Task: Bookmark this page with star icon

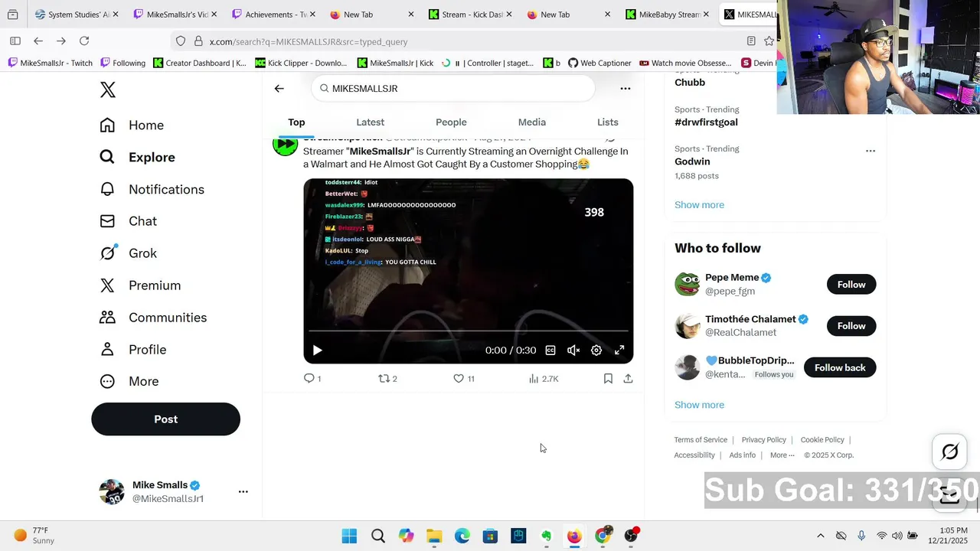Action: 769,41
